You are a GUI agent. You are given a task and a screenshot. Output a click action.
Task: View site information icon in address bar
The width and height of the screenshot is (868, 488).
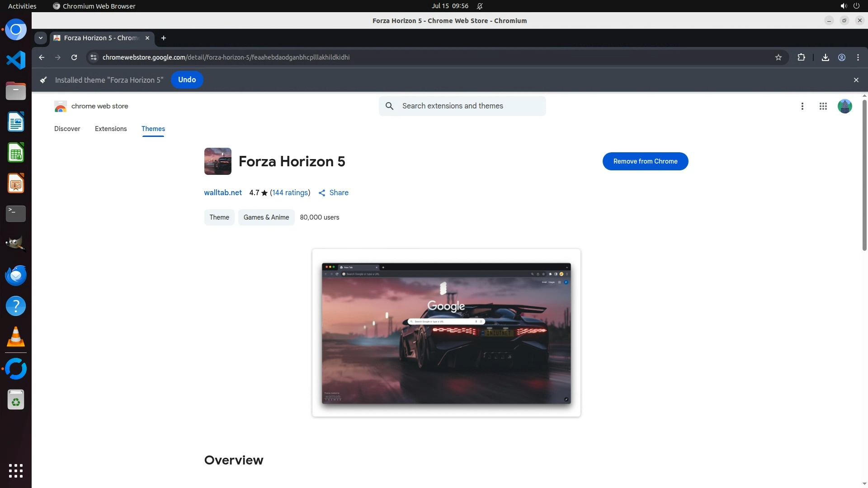coord(94,57)
